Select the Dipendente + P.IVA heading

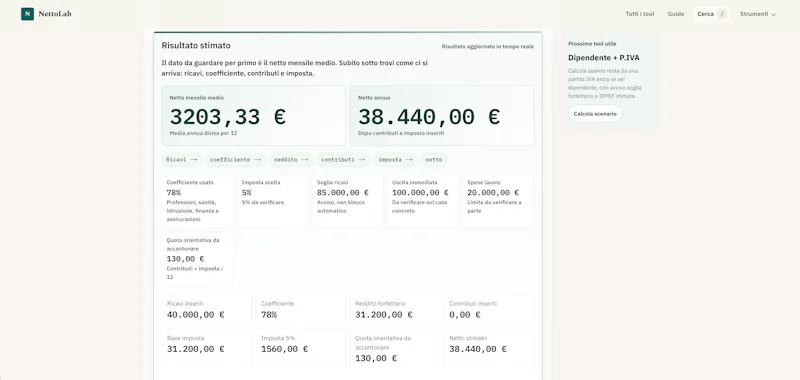coord(604,58)
